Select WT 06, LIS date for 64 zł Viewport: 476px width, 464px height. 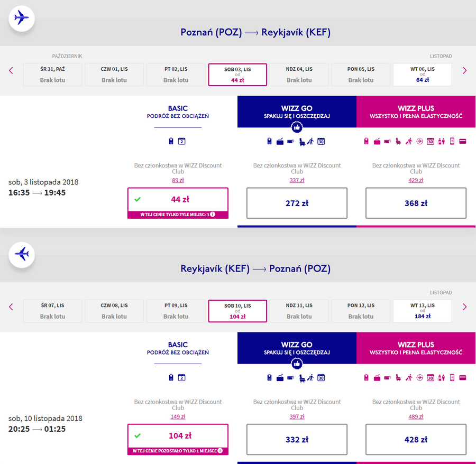tap(422, 75)
